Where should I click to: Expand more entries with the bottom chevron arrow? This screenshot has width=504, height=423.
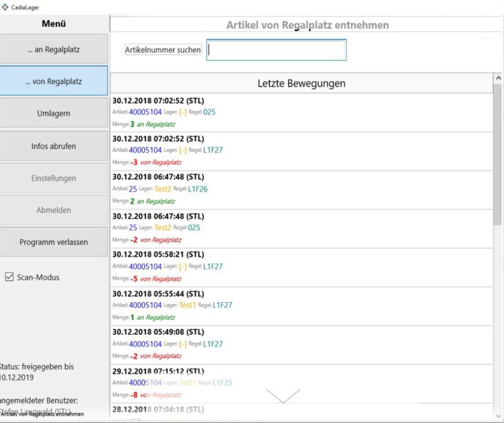click(283, 395)
